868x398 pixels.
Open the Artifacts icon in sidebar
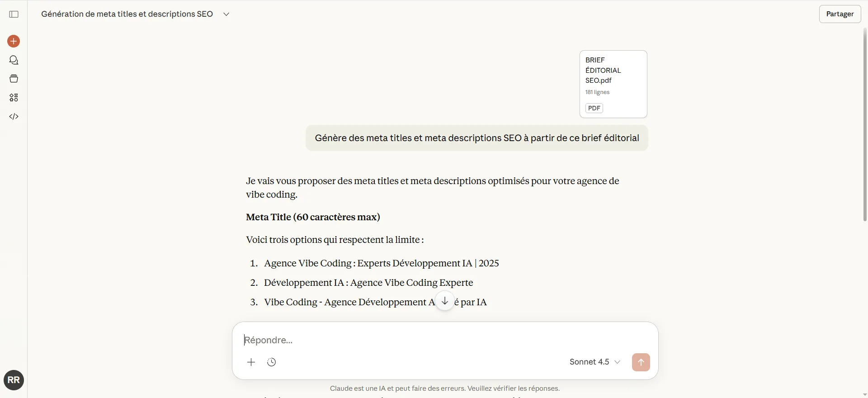(x=14, y=98)
